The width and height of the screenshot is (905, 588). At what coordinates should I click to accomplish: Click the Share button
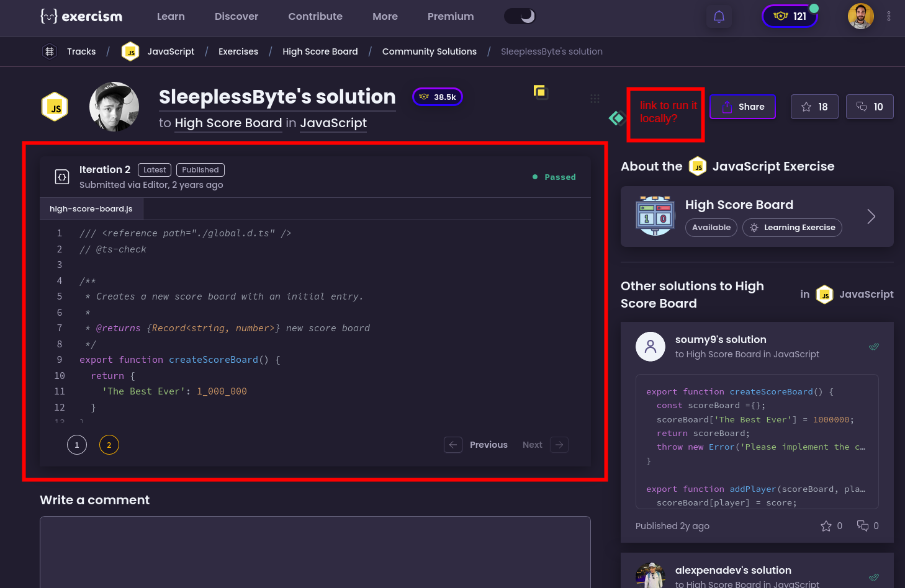click(742, 107)
